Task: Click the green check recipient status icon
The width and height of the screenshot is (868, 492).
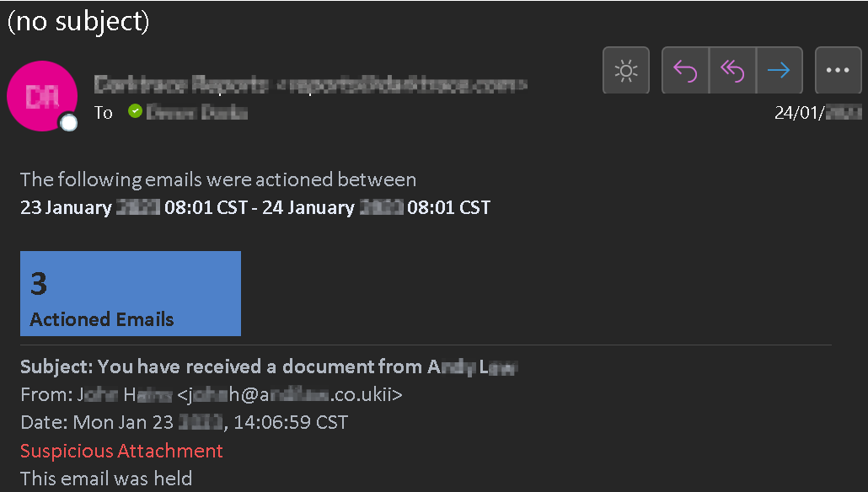Action: (x=135, y=111)
